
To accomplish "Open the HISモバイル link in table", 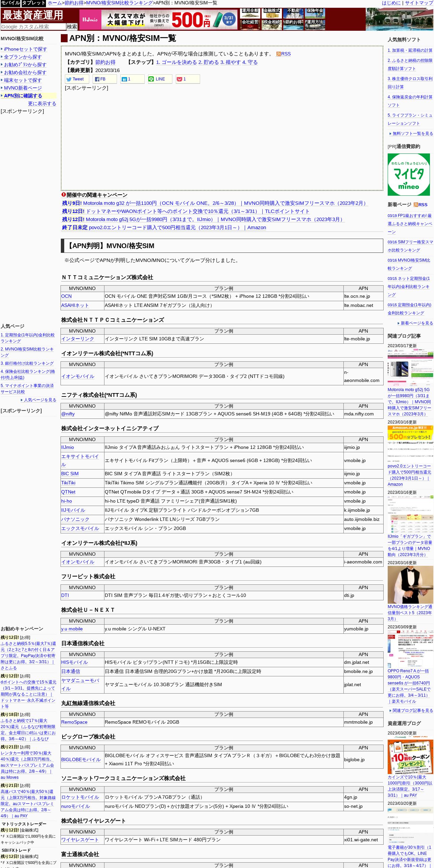I will pos(74,662).
